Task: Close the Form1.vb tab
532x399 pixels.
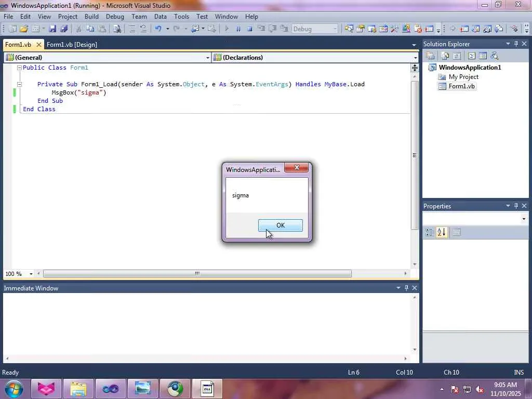Action: [x=38, y=45]
